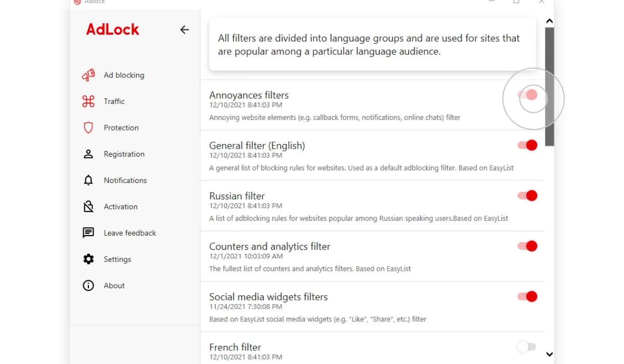
Task: Select the "French filter" title text
Action: pos(235,347)
